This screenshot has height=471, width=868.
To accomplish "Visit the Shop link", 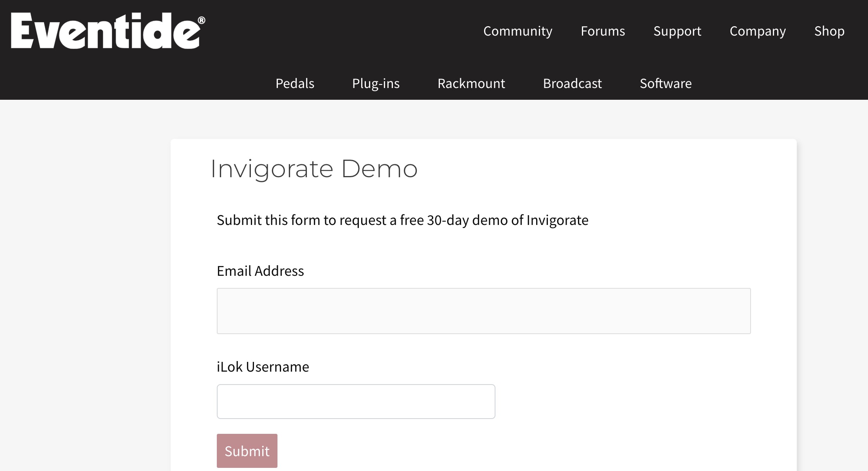I will [x=829, y=31].
